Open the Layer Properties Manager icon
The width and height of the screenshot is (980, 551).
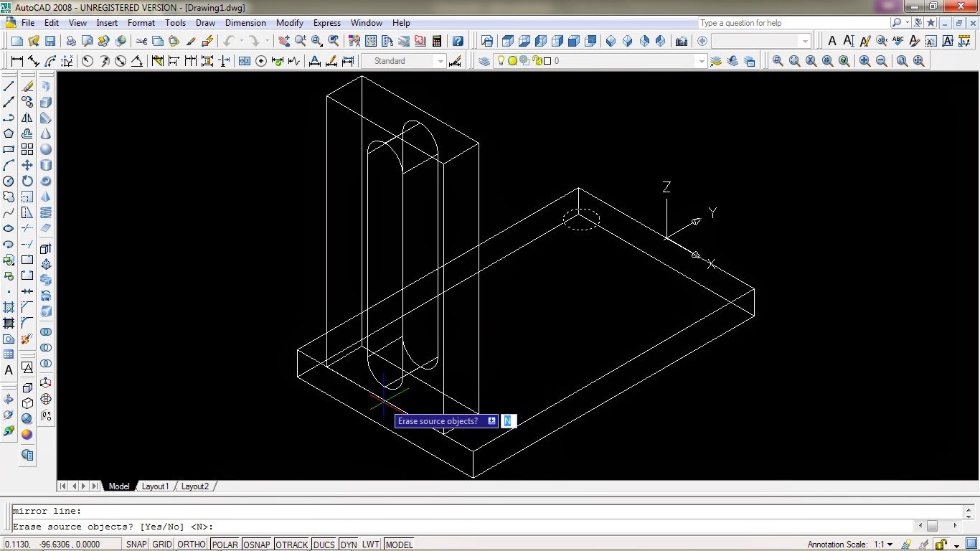[484, 61]
